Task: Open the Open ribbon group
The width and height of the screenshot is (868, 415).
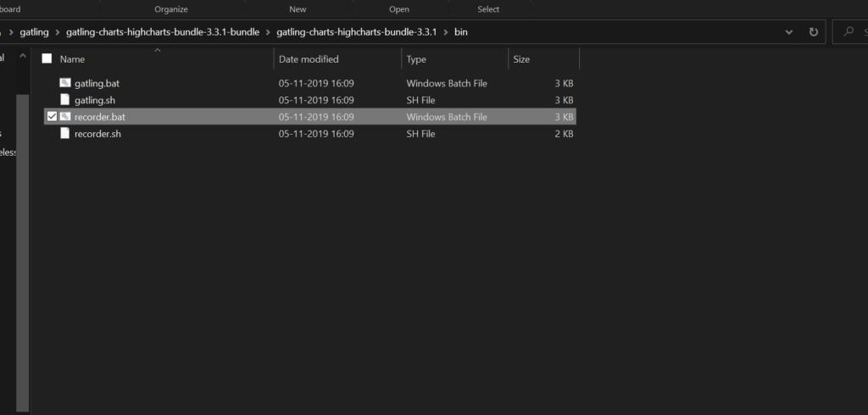Action: 399,8
